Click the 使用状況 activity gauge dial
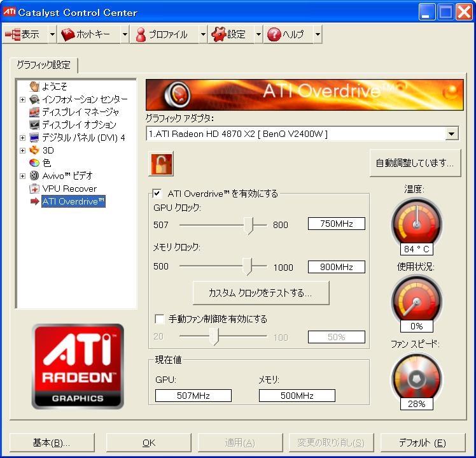Viewport: 476px width, 458px height. tap(416, 299)
